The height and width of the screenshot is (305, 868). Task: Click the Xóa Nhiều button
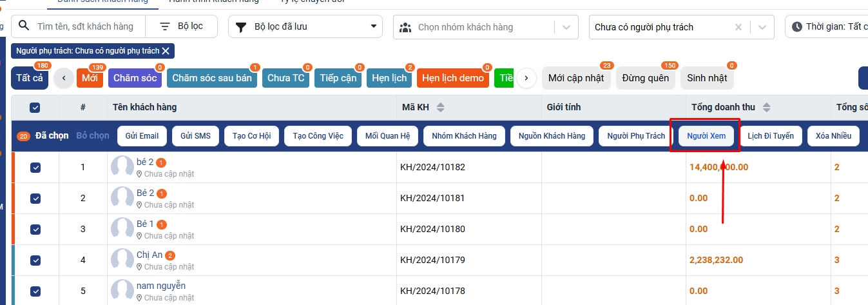point(834,136)
